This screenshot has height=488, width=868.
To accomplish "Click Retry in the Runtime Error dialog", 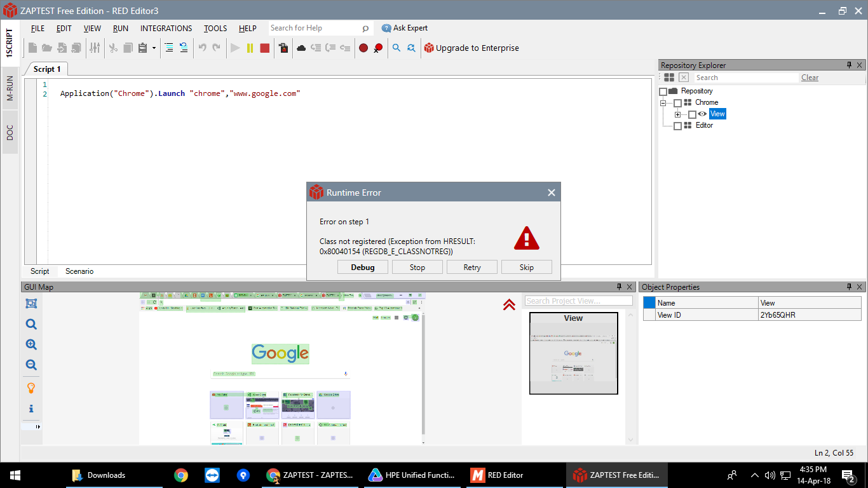I will click(472, 268).
